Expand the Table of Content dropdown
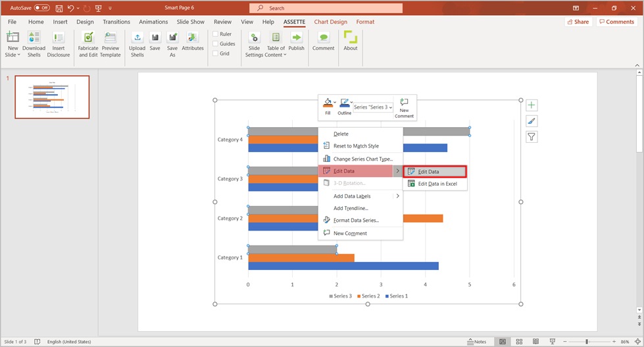This screenshot has height=347, width=644. (285, 55)
